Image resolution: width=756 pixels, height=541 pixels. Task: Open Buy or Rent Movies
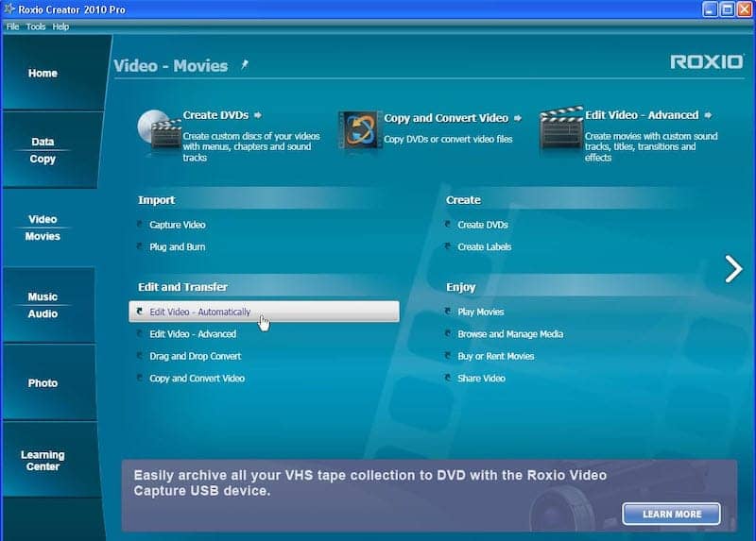pyautogui.click(x=496, y=356)
